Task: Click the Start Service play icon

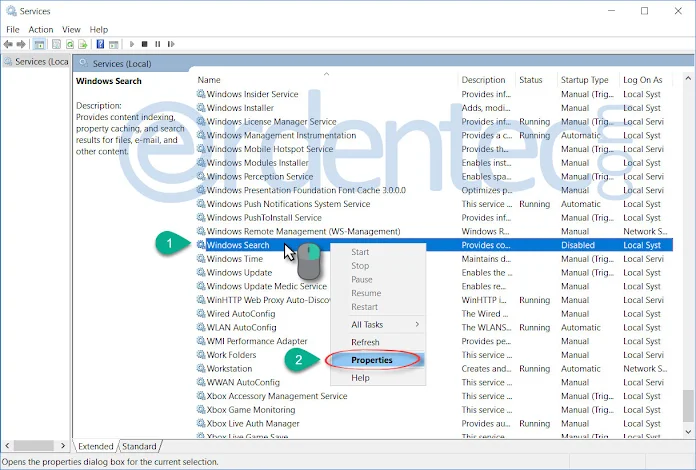Action: pyautogui.click(x=131, y=44)
